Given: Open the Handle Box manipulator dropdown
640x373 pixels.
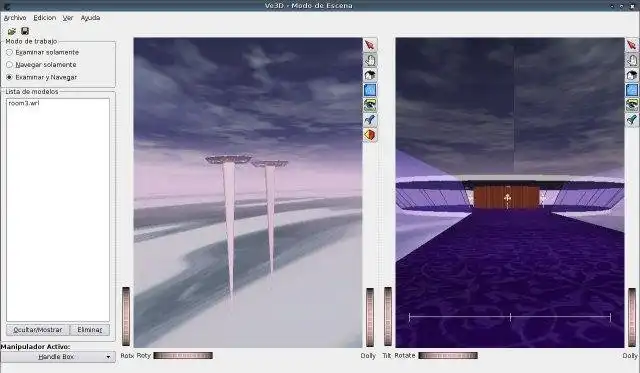Looking at the screenshot, I should (58, 357).
